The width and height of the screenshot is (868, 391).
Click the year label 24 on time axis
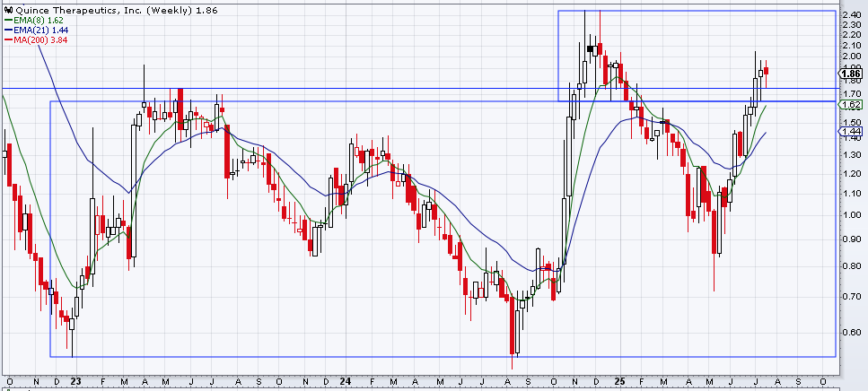(x=346, y=382)
